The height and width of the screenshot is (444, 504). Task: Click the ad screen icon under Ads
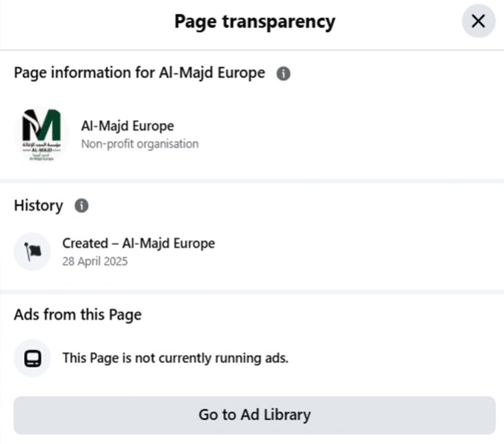(x=32, y=358)
